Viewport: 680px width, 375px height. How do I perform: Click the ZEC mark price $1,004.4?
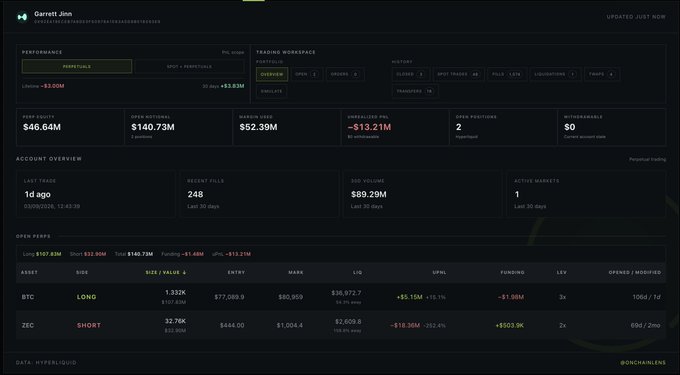(290, 325)
